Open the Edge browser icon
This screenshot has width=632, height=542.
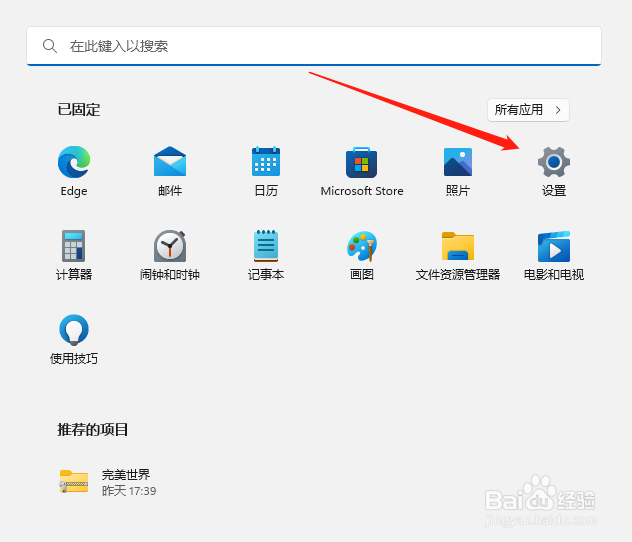tap(74, 162)
